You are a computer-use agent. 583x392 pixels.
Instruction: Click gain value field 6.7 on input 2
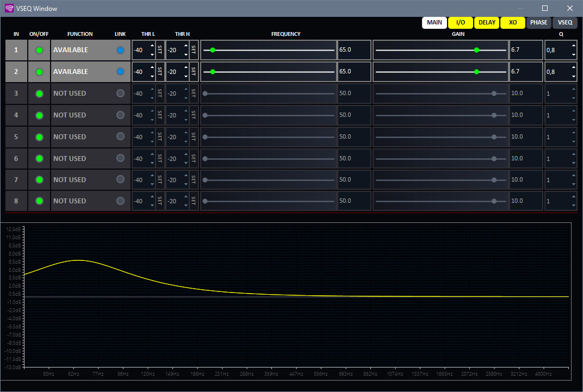pos(526,72)
